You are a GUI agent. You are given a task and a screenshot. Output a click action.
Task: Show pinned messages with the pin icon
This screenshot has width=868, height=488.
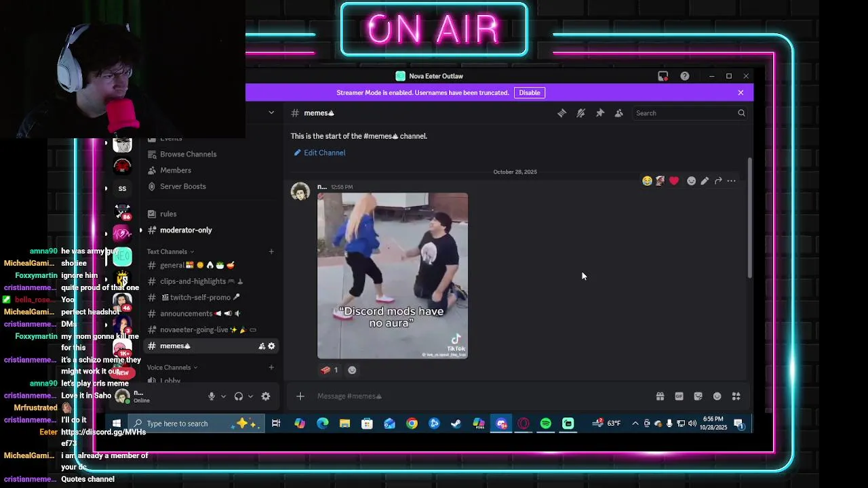coord(599,113)
